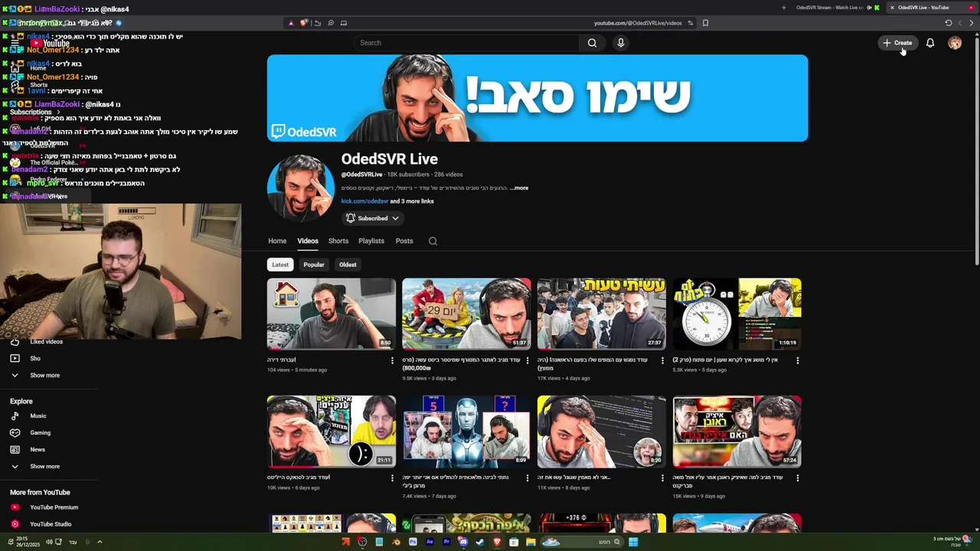The width and height of the screenshot is (980, 551).
Task: Expand Subscriptions section arrow in sidebar
Action: coord(57,112)
